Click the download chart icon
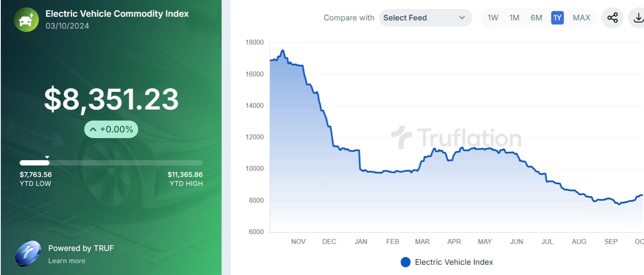 click(x=638, y=18)
